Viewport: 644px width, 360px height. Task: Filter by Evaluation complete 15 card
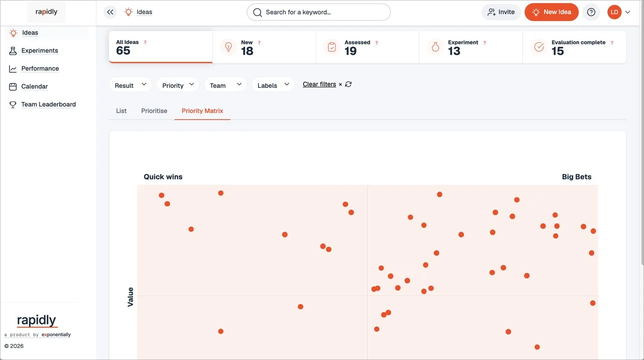pyautogui.click(x=575, y=47)
